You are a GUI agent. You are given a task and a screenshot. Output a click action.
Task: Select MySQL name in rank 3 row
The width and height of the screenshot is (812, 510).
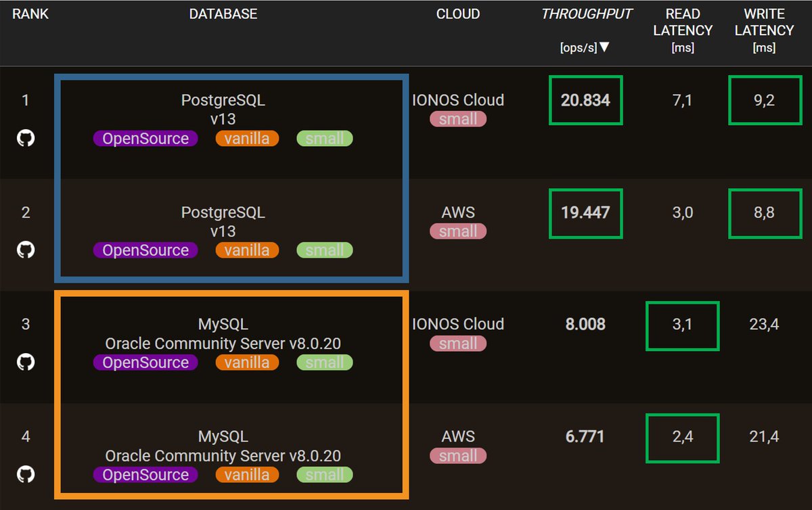tap(223, 325)
